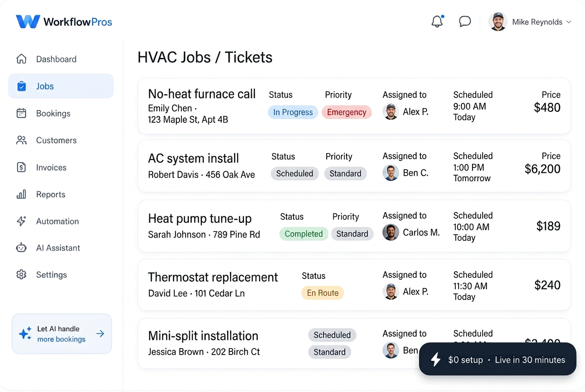The width and height of the screenshot is (585, 392).
Task: Click the Completed status badge
Action: [304, 234]
